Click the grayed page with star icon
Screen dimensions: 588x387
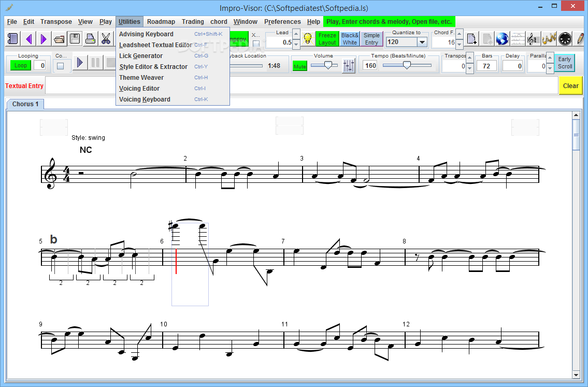pyautogui.click(x=487, y=39)
